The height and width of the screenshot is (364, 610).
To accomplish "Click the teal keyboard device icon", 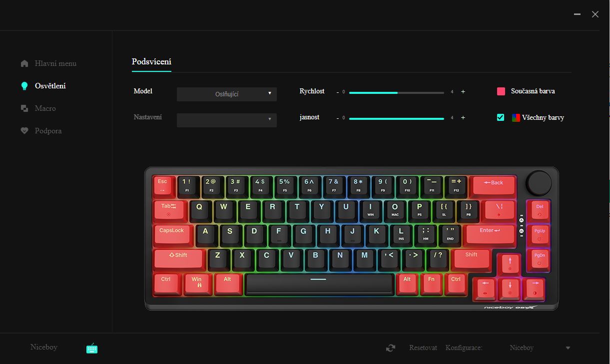I will click(x=92, y=349).
